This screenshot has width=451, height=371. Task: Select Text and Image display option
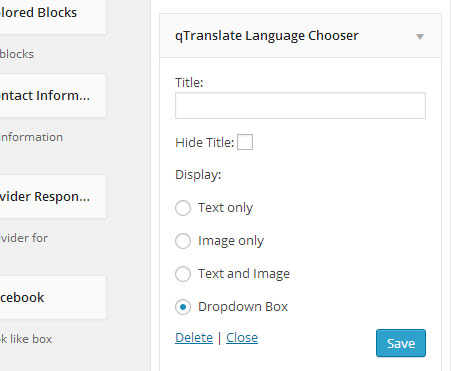183,274
